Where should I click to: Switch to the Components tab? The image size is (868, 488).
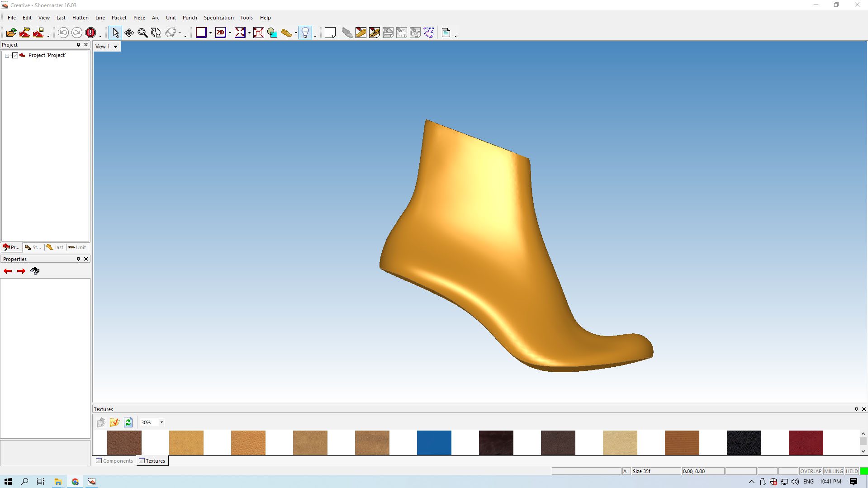(x=114, y=461)
